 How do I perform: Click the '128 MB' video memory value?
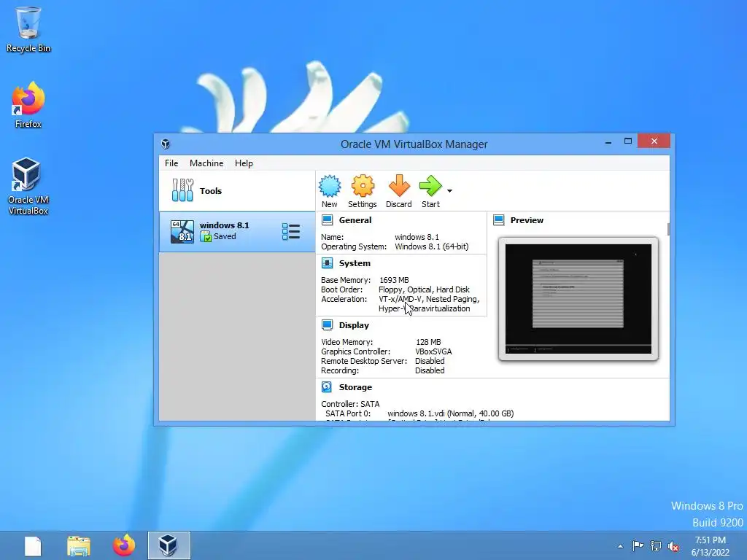(x=428, y=342)
